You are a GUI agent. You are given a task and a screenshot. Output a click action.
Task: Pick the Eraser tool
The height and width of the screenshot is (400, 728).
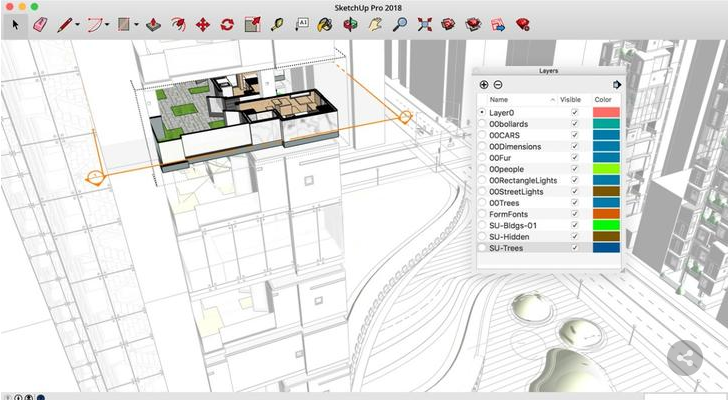click(40, 24)
